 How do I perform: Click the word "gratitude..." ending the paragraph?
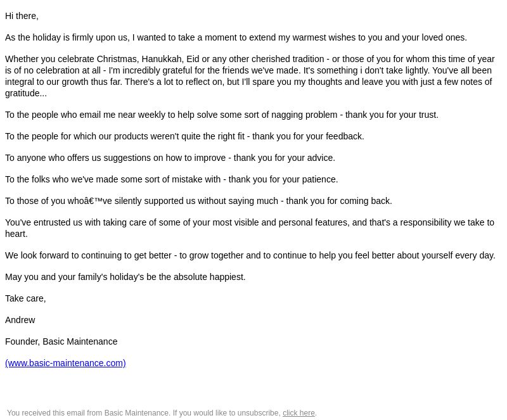26,94
